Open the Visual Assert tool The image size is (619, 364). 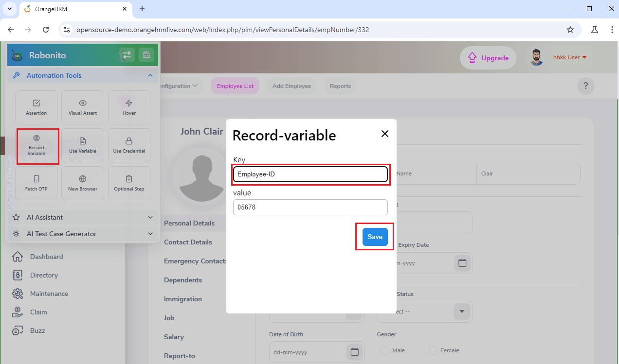pyautogui.click(x=82, y=107)
